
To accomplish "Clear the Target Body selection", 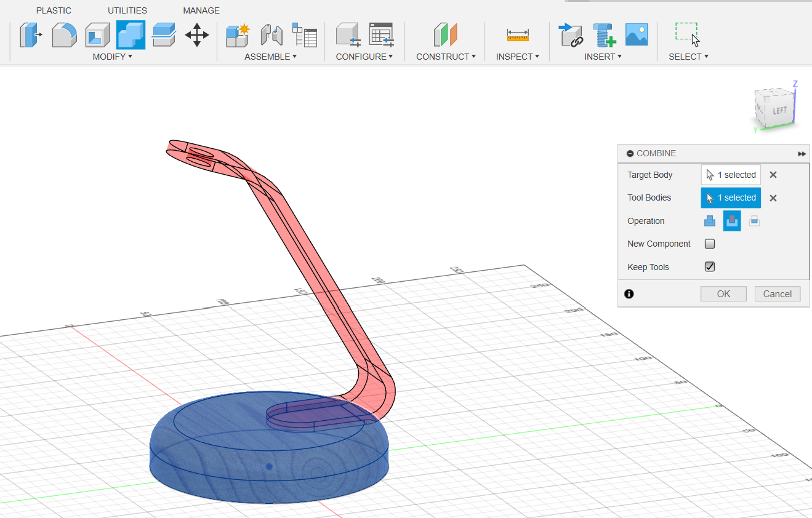I will (773, 175).
